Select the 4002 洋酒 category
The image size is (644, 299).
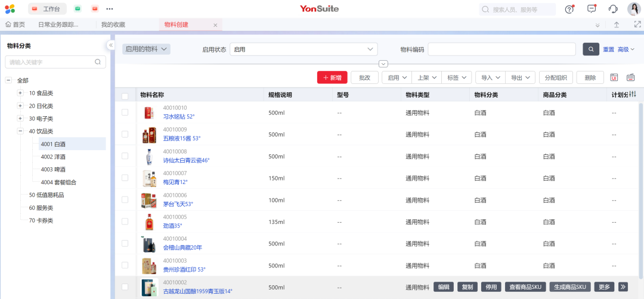click(x=53, y=157)
